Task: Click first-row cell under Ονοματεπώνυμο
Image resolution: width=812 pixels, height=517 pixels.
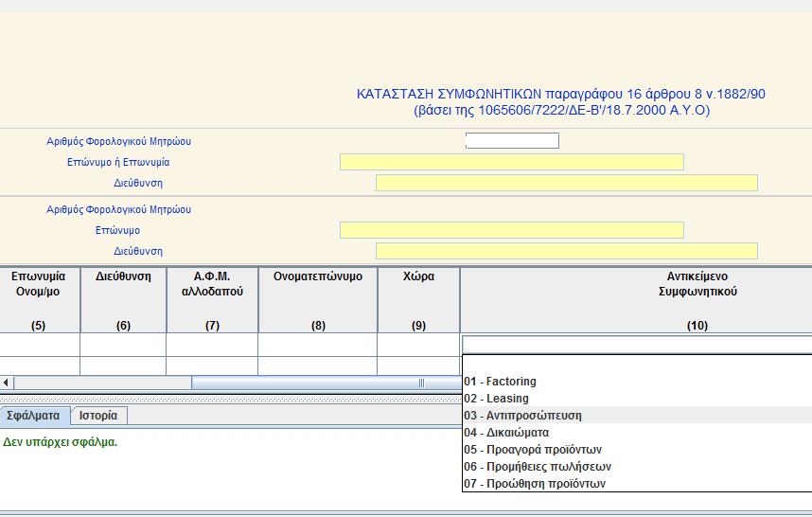Action: click(318, 345)
